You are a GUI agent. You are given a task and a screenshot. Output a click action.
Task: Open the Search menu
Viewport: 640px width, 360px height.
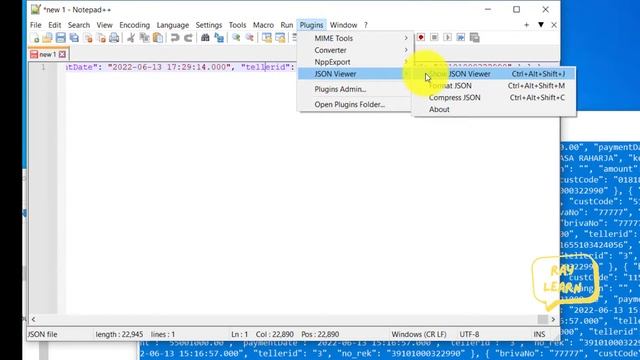[79, 25]
